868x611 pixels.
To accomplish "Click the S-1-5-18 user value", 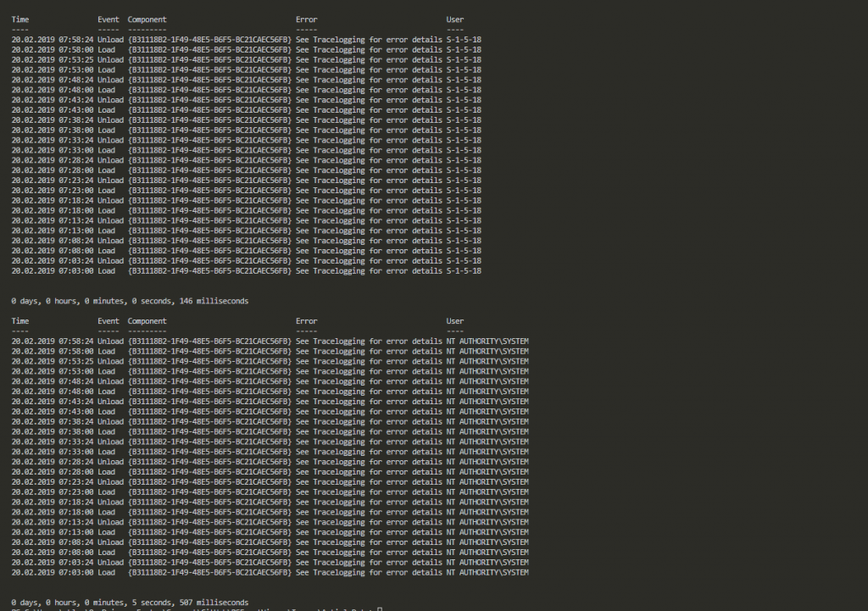I will point(465,39).
